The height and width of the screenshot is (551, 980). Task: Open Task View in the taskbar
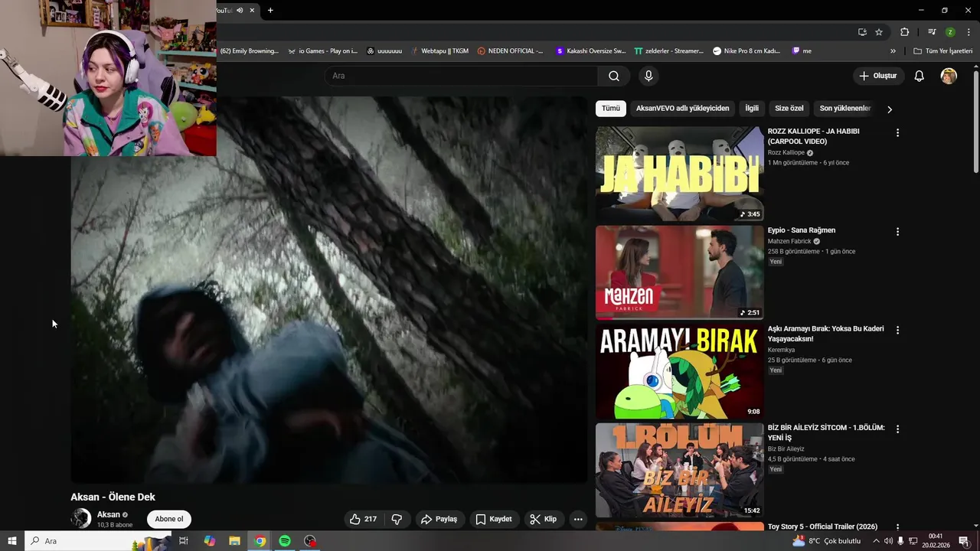pyautogui.click(x=184, y=541)
